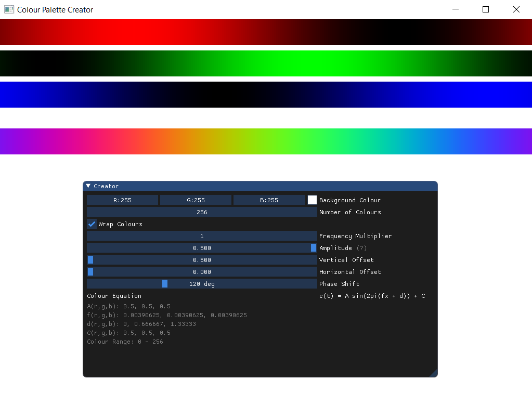Open the white Background Colour swatch
The height and width of the screenshot is (418, 532).
click(x=312, y=200)
